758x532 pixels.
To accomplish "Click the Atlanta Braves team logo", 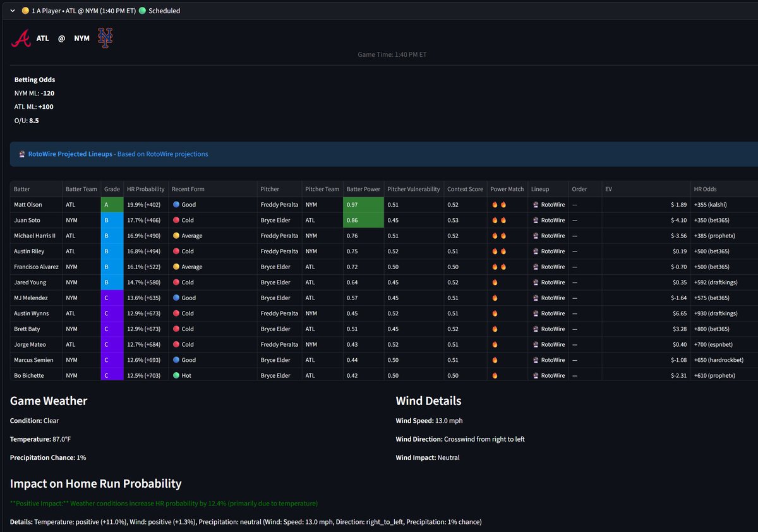I will [x=21, y=39].
